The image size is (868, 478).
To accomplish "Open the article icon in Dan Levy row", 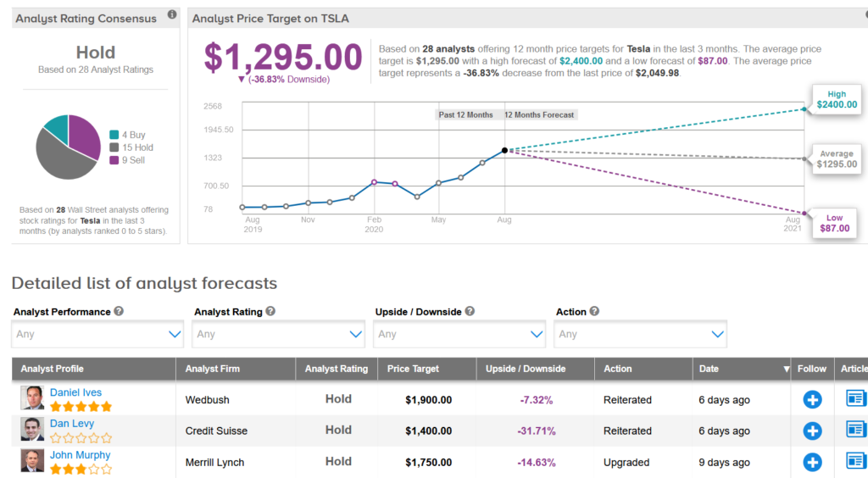I will [x=856, y=430].
